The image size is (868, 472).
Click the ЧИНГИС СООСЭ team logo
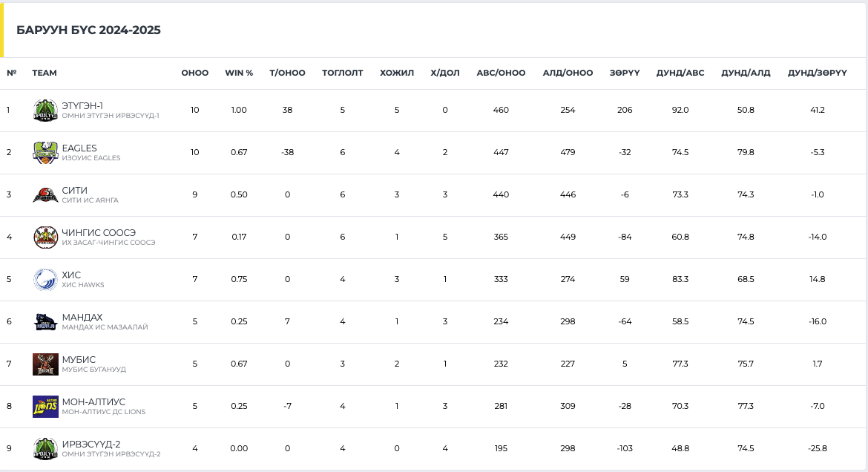point(45,237)
